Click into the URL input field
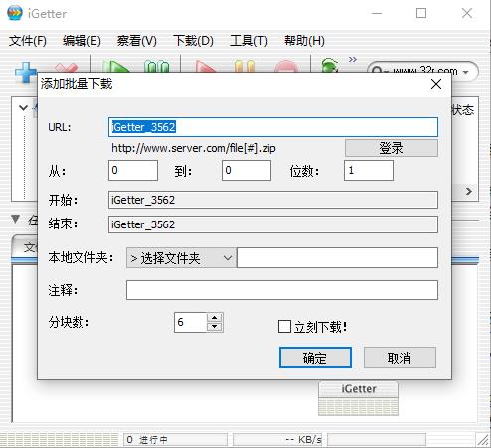This screenshot has width=491, height=448. point(273,127)
